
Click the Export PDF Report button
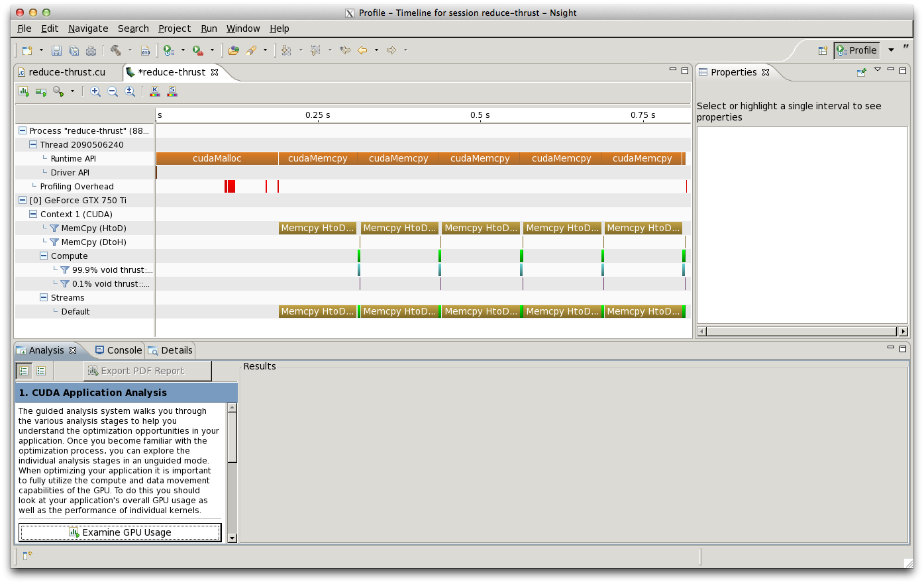click(x=148, y=371)
